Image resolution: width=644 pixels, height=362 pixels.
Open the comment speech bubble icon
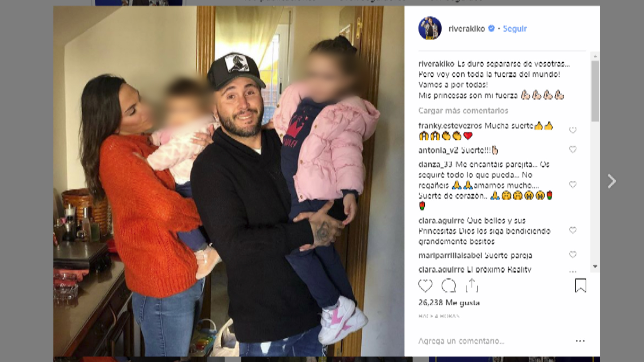pos(448,286)
